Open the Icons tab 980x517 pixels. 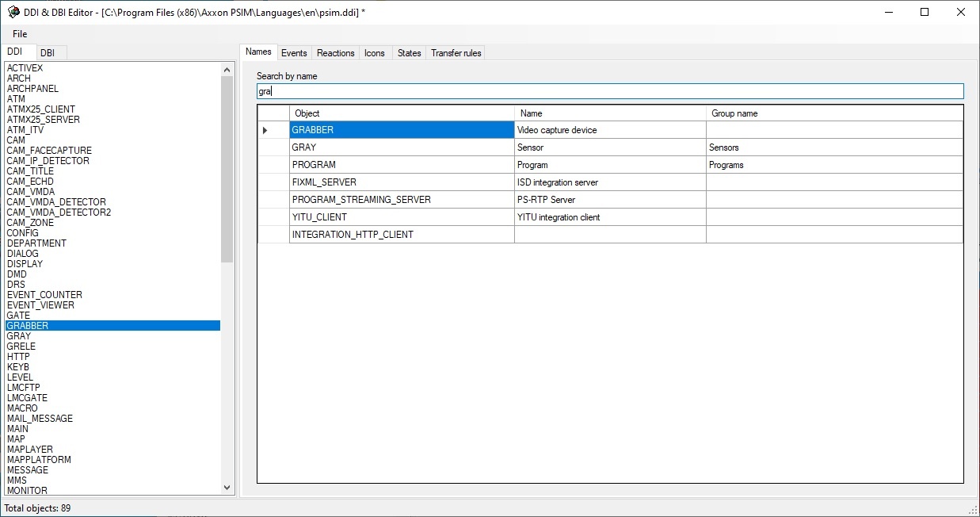click(375, 53)
